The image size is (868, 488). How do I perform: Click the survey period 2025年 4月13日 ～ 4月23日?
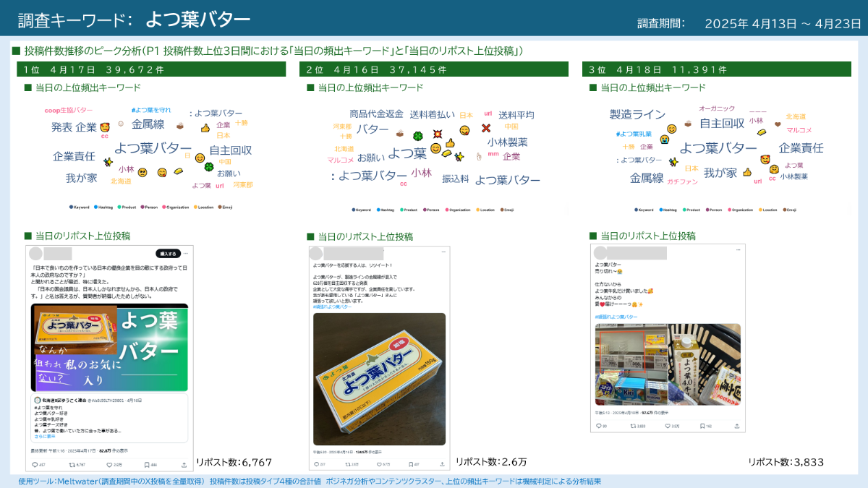[x=783, y=23]
